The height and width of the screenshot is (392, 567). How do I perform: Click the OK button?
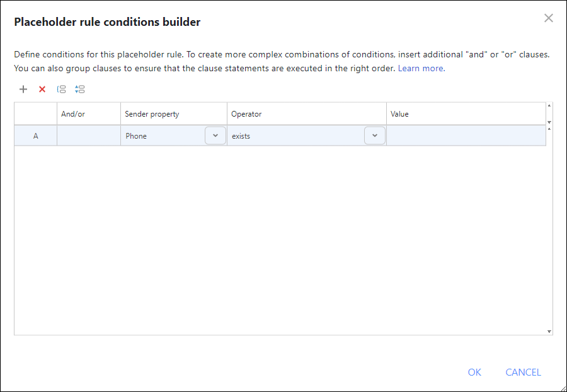point(474,372)
